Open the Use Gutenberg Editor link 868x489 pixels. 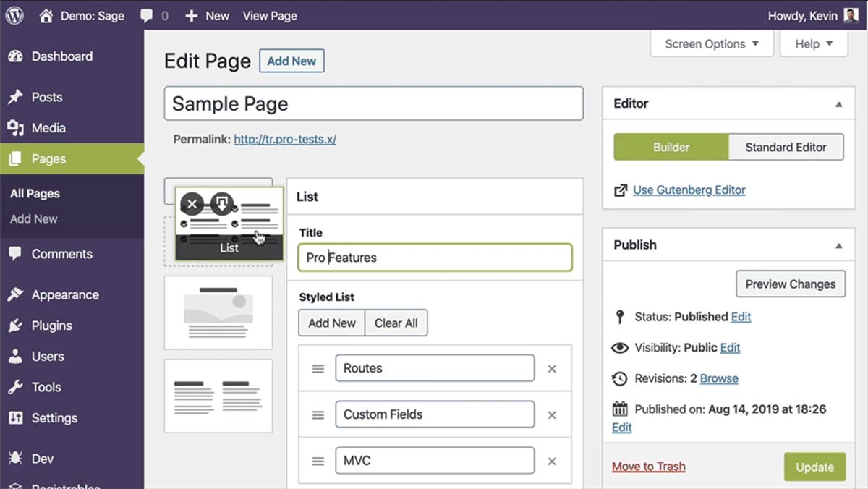pyautogui.click(x=688, y=190)
